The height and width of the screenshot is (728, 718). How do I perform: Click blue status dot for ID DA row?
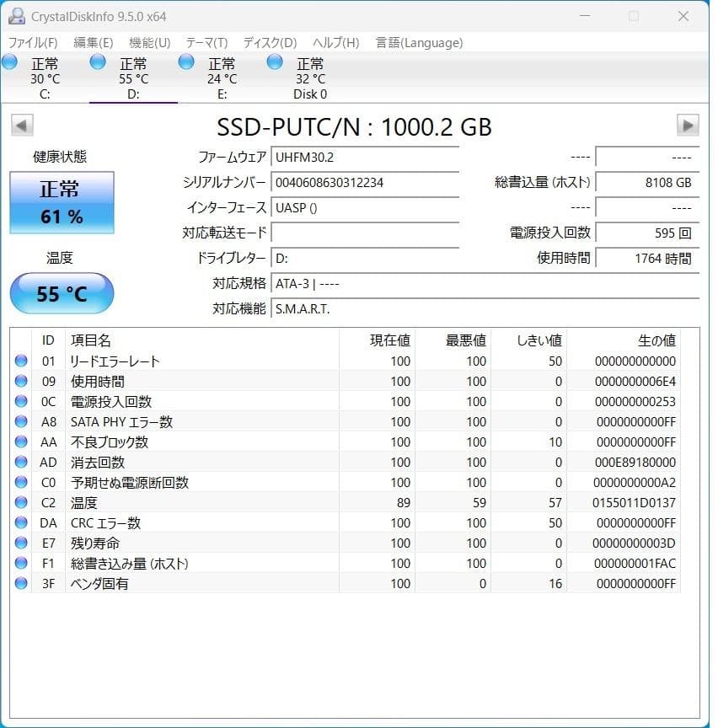(21, 522)
